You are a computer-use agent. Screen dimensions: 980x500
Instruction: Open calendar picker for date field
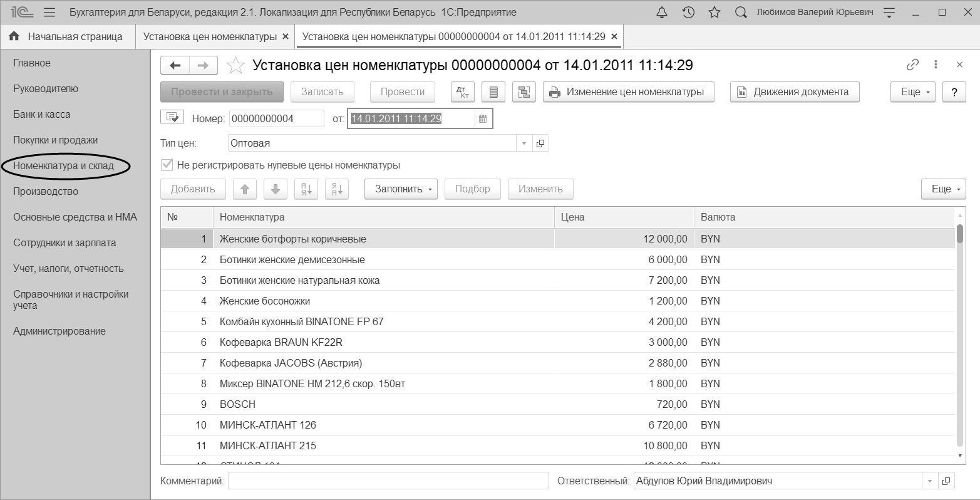tap(482, 118)
